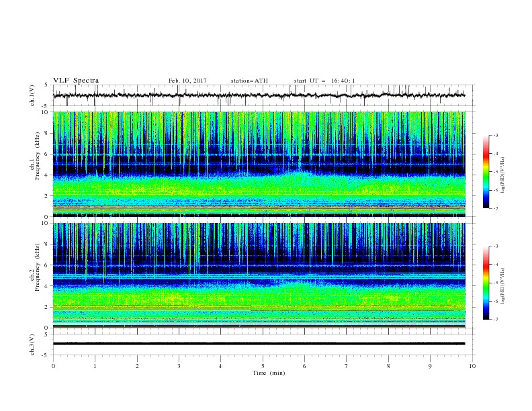Click time axis tick label '8'

coord(388,366)
